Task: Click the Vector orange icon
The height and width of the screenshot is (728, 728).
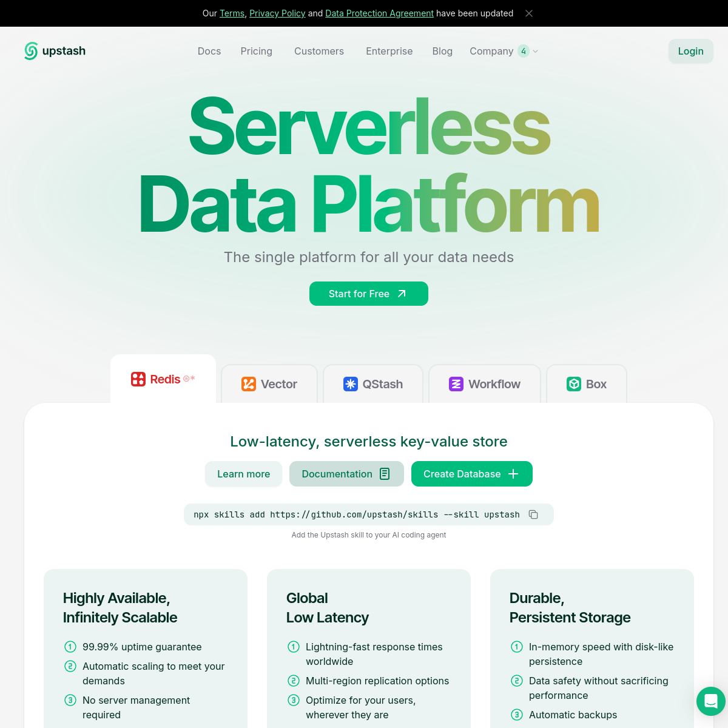Action: point(249,384)
